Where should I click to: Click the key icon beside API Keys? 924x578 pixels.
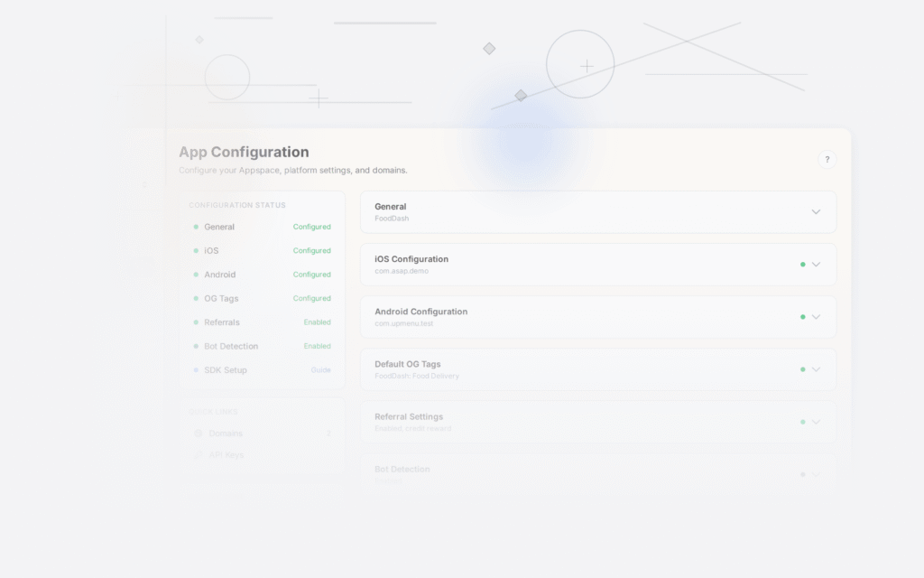coord(199,454)
